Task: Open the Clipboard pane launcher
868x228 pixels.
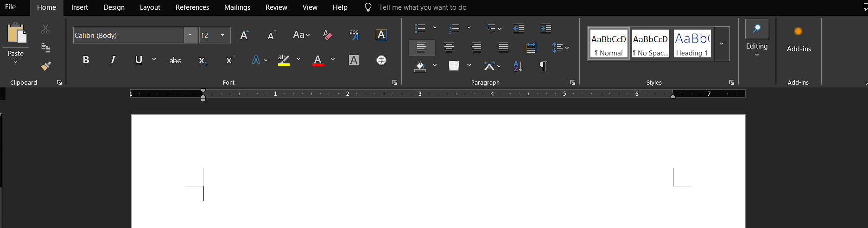Action: (x=59, y=82)
